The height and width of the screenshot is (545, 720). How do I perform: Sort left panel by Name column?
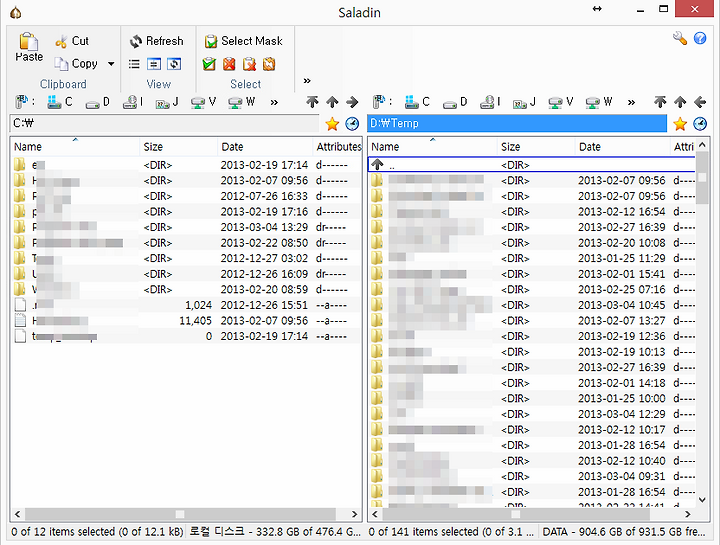click(x=75, y=147)
